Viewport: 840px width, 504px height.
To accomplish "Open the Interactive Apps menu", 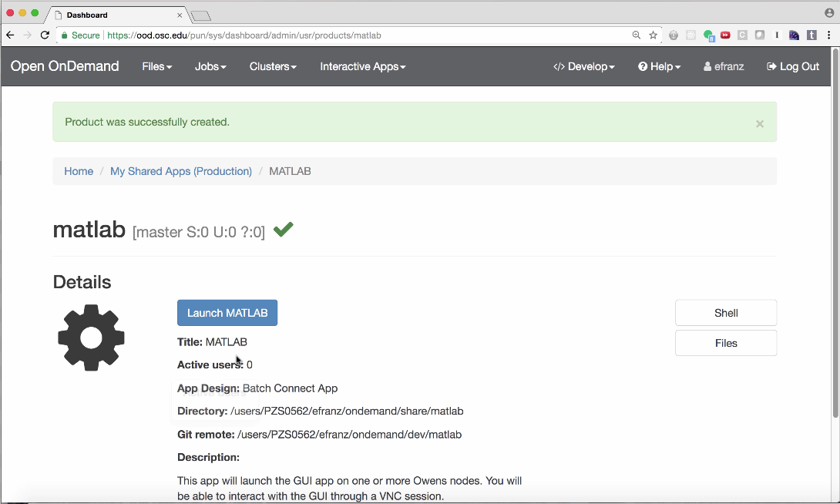I will [x=362, y=66].
